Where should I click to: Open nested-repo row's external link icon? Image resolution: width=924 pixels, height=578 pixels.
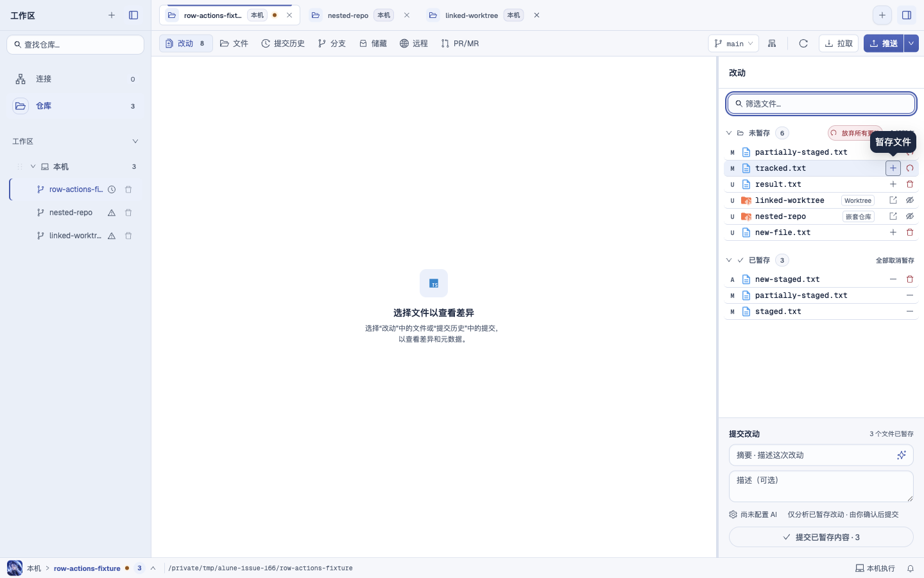(893, 216)
